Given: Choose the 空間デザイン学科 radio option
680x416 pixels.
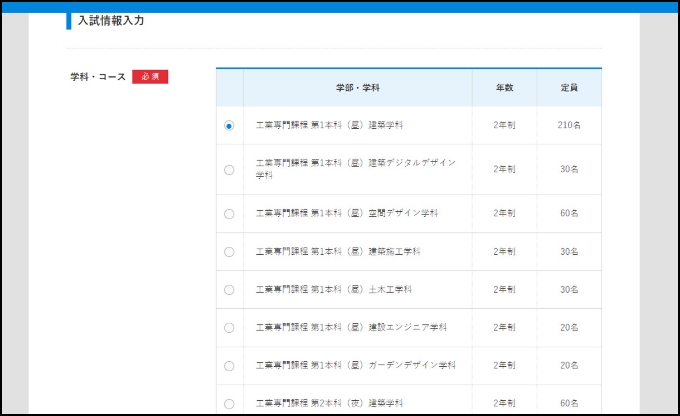Looking at the screenshot, I should 229,214.
